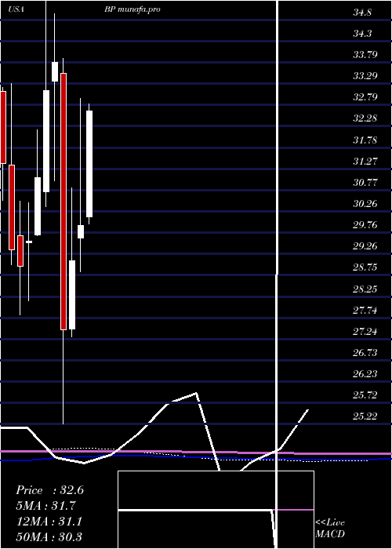392x549 pixels.
Task: Click the 33.29 price axis label
Action: click(365, 75)
